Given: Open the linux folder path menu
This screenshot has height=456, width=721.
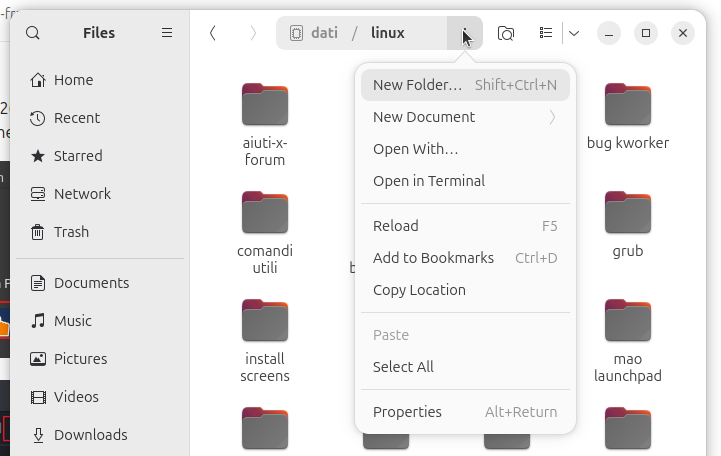Looking at the screenshot, I should click(464, 33).
